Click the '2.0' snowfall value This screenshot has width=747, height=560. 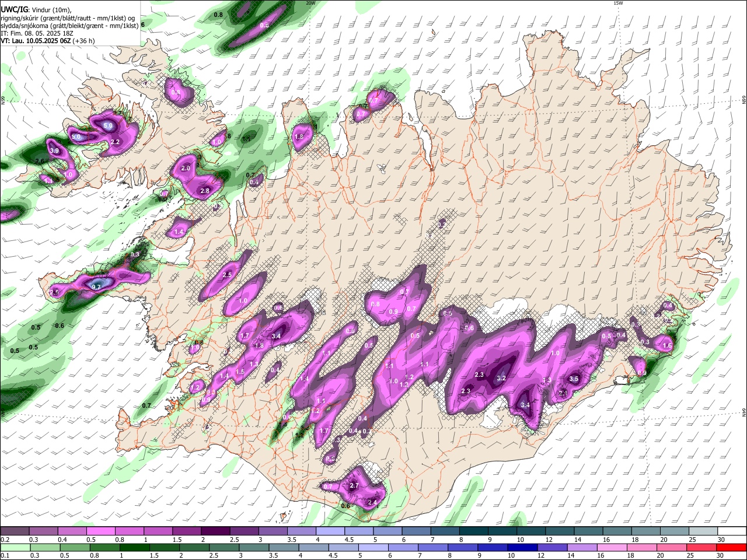click(x=186, y=168)
